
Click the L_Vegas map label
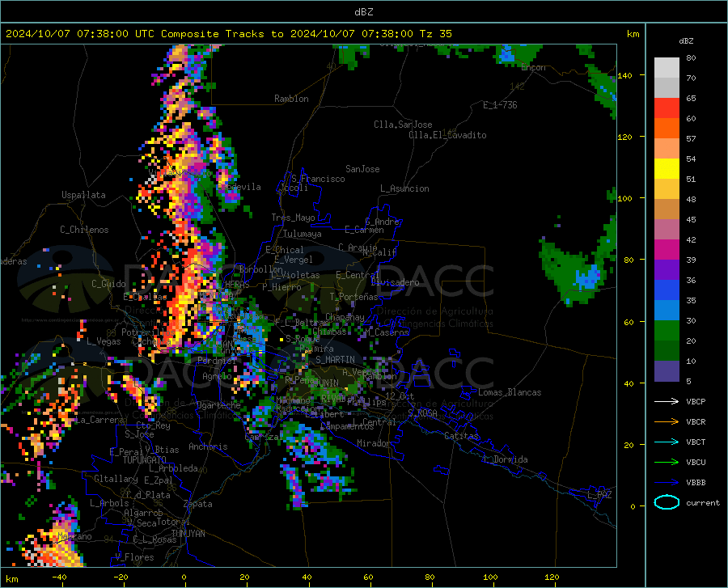pos(104,341)
